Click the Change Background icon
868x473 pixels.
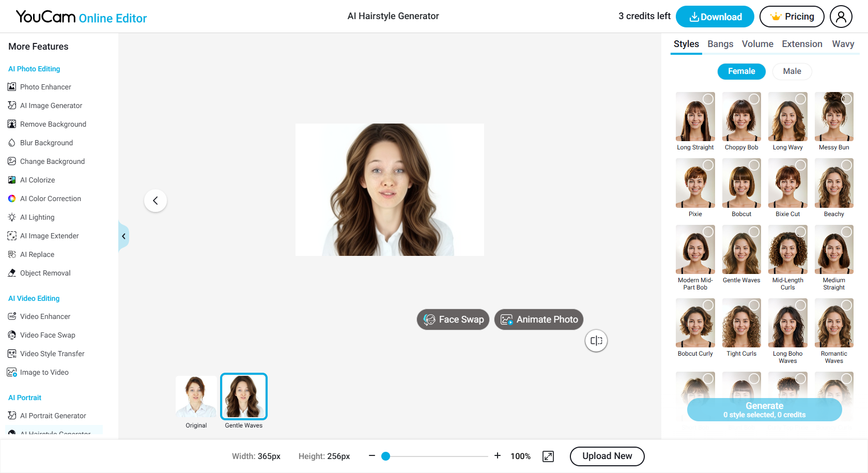(12, 161)
